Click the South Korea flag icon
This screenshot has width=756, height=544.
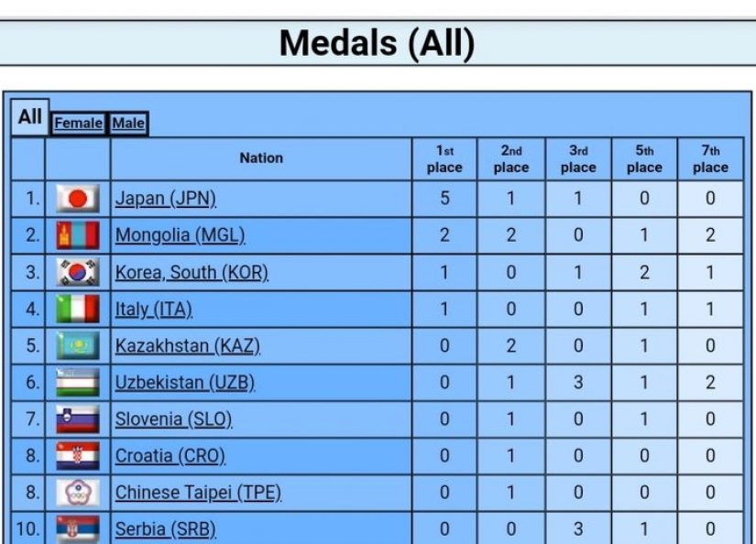point(78,272)
